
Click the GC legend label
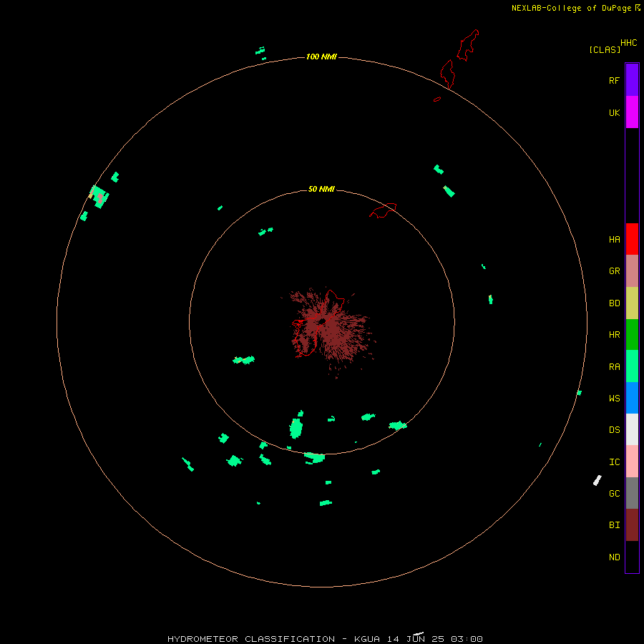coord(614,494)
